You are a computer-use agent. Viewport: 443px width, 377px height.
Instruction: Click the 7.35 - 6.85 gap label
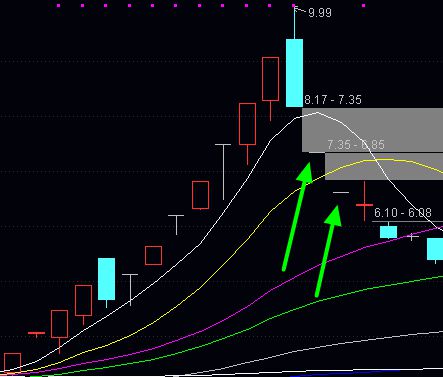(356, 145)
